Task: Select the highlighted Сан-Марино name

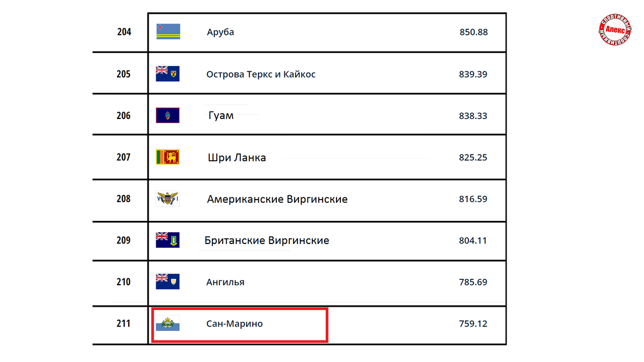Action: [235, 324]
